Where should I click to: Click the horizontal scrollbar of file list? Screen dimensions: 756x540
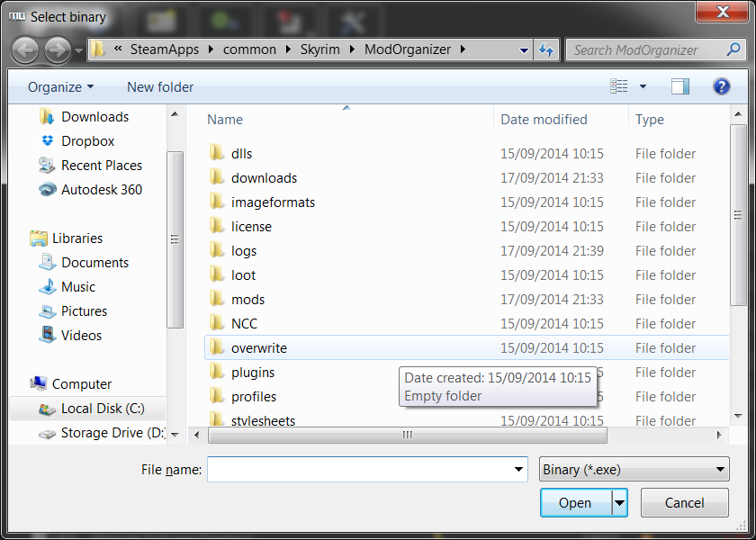point(408,435)
